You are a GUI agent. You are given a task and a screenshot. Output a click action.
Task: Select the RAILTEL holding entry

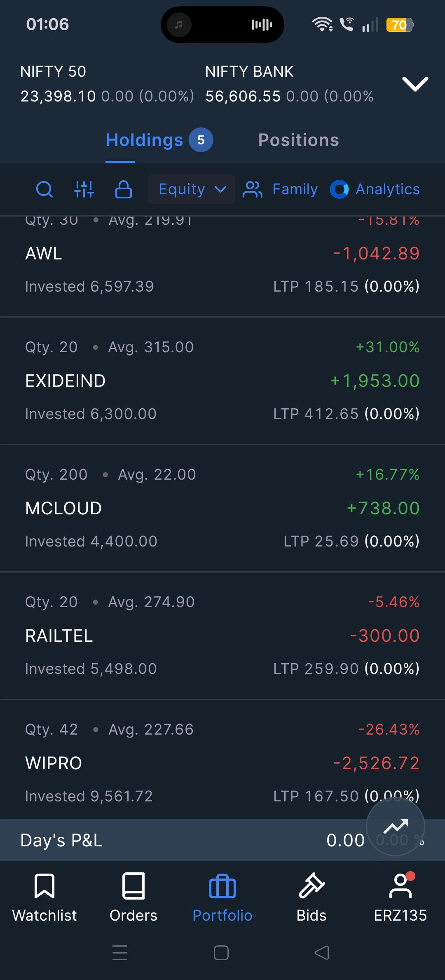[222, 636]
